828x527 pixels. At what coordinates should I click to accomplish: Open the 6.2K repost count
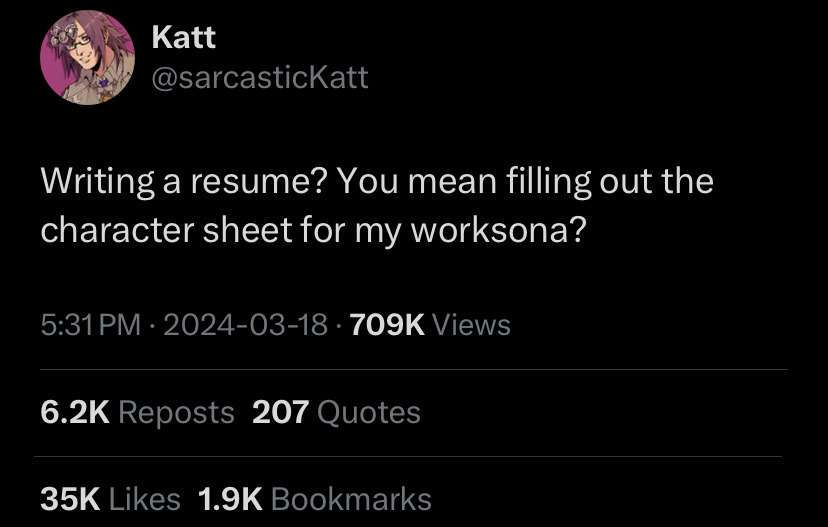(75, 412)
